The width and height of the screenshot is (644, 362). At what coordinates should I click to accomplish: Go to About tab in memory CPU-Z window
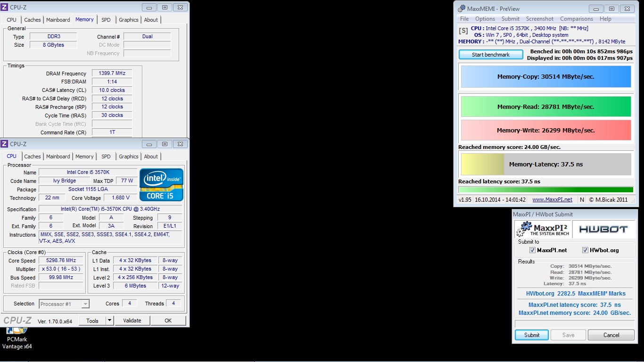[x=151, y=20]
